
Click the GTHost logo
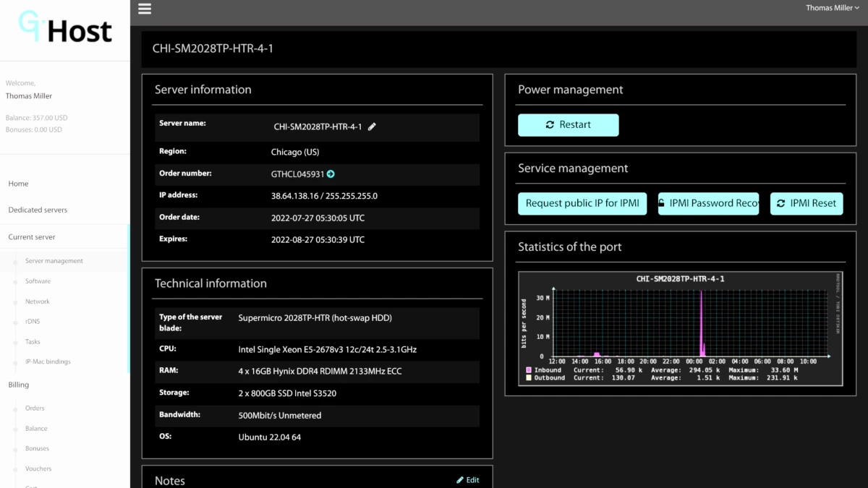[x=65, y=29]
